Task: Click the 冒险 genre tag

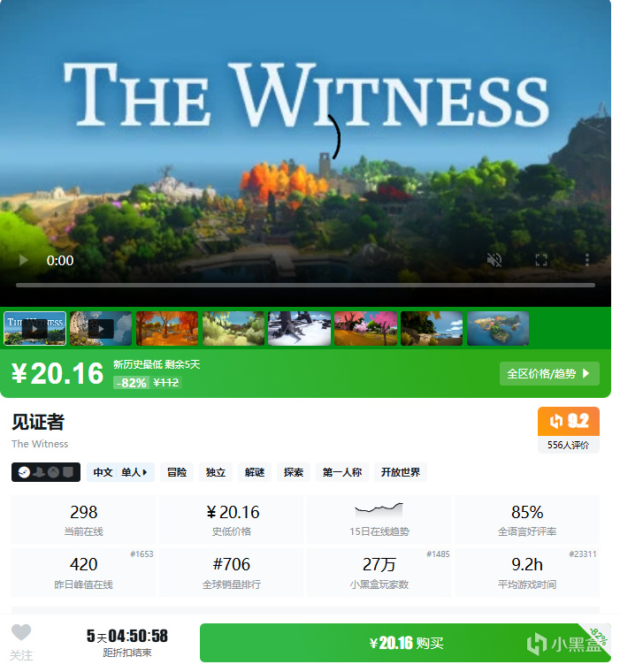Action: [177, 472]
